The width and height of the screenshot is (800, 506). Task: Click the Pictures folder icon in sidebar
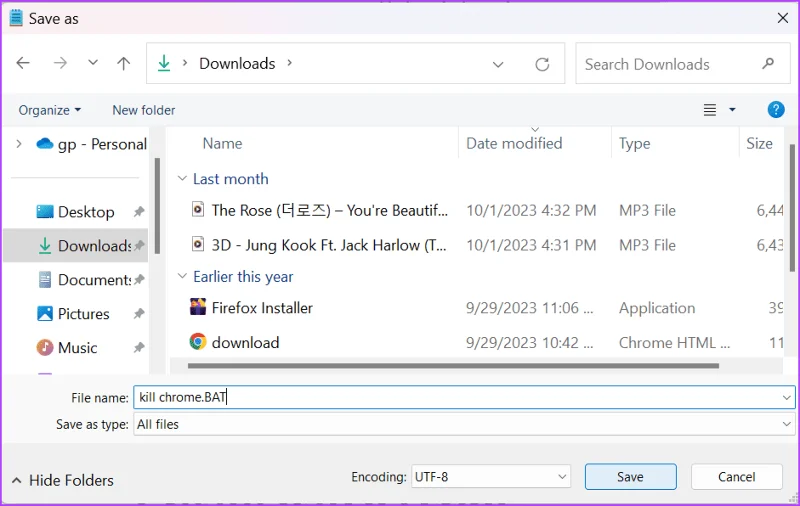point(45,313)
